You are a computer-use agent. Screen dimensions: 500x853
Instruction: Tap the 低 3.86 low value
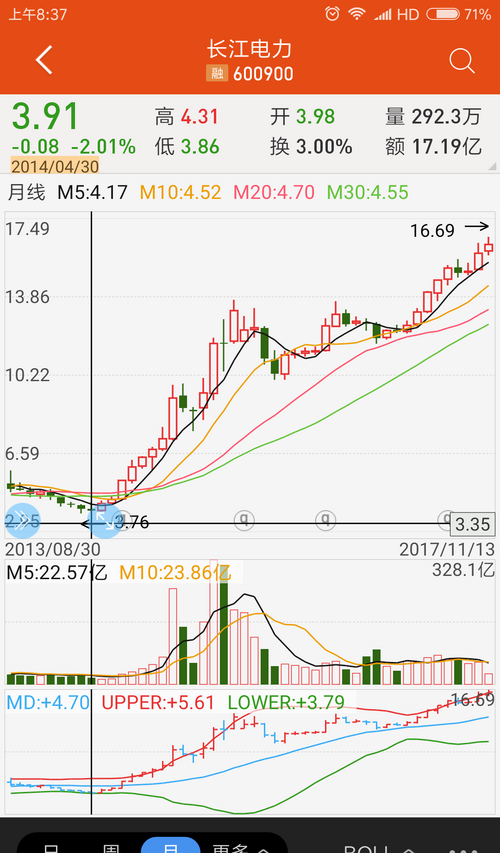point(187,146)
